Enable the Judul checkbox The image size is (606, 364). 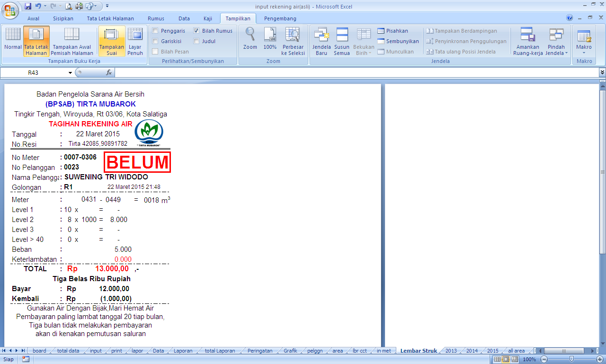point(196,41)
